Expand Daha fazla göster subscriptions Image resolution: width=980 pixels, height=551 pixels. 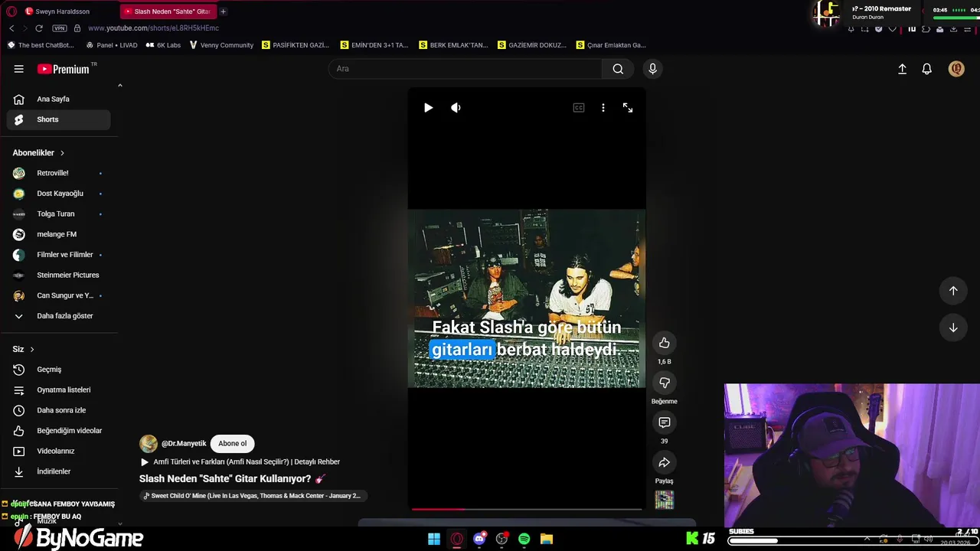click(58, 316)
